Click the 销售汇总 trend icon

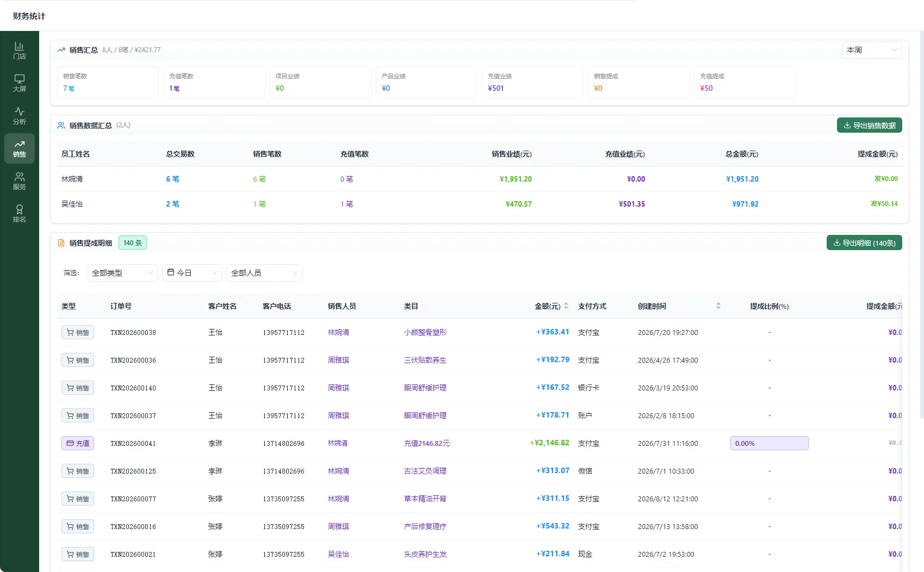point(61,50)
